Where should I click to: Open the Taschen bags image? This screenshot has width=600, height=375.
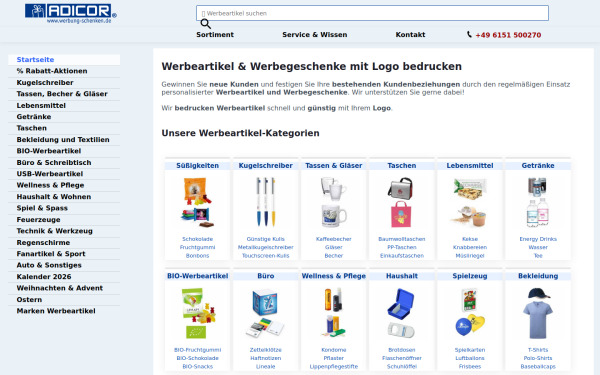[x=401, y=202]
